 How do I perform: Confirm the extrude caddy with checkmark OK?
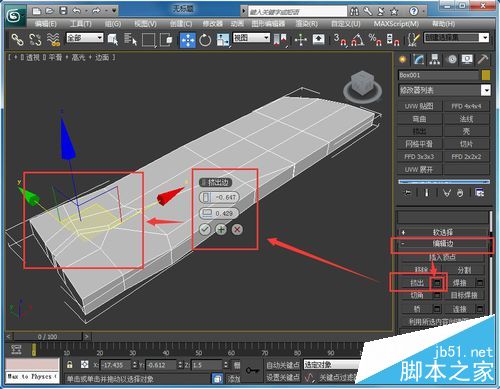(x=205, y=229)
